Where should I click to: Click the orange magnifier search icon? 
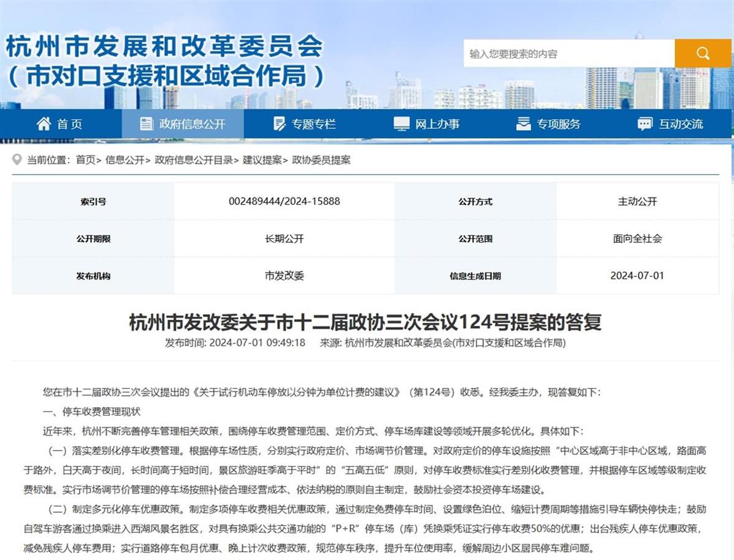pyautogui.click(x=703, y=53)
